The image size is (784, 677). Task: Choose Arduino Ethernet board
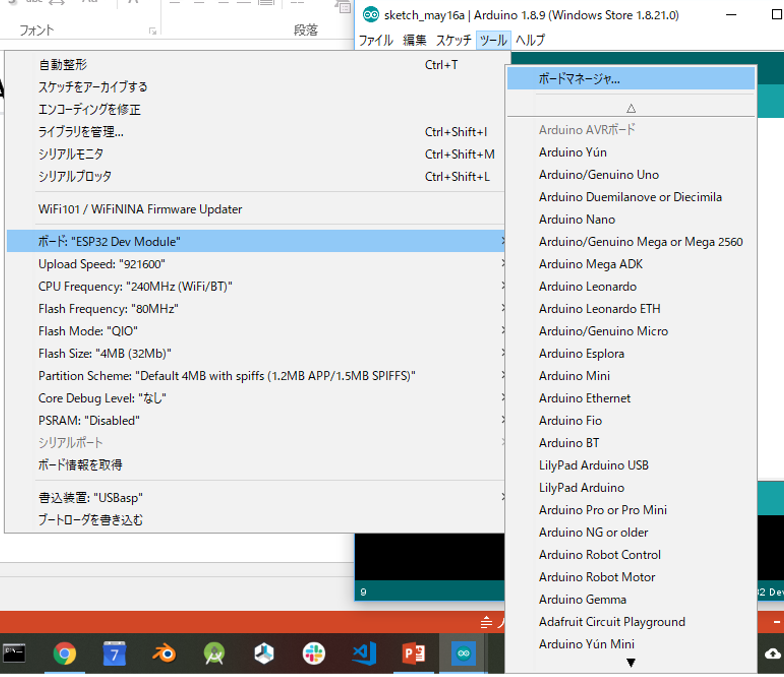click(x=631, y=398)
